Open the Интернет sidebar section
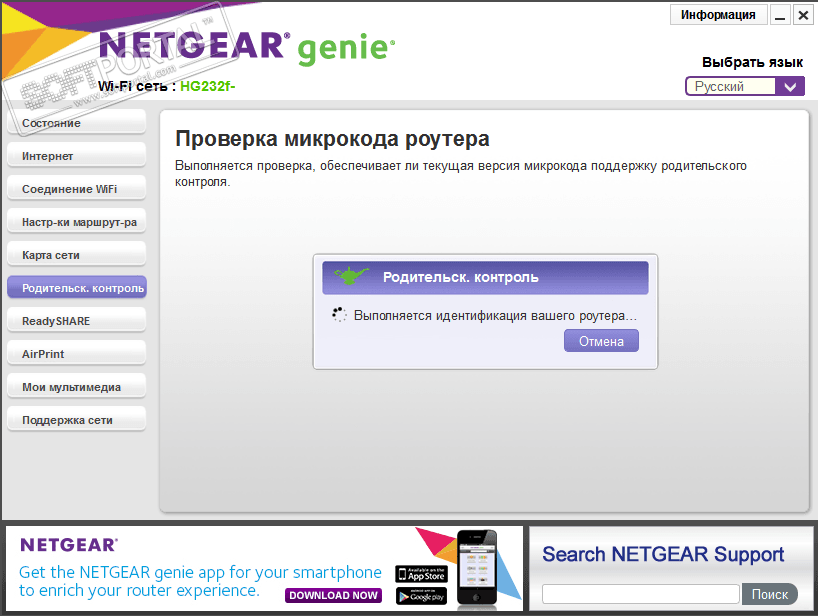The height and width of the screenshot is (616, 818). pos(77,155)
